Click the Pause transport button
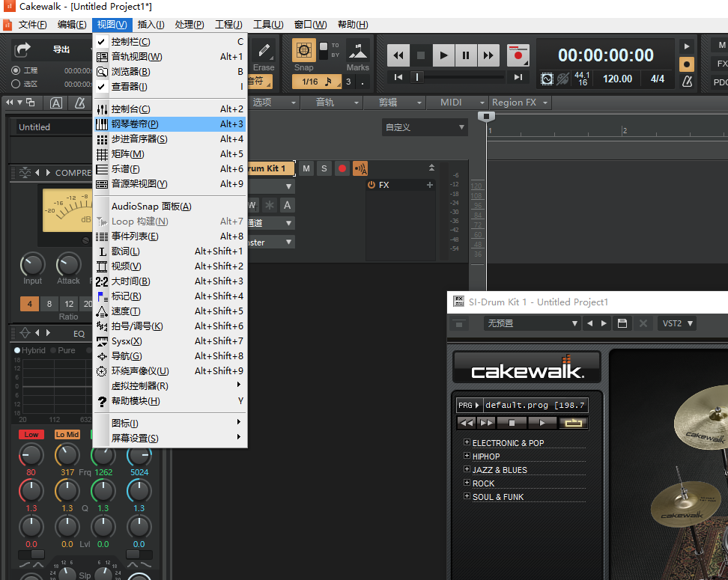The width and height of the screenshot is (728, 580). tap(466, 55)
